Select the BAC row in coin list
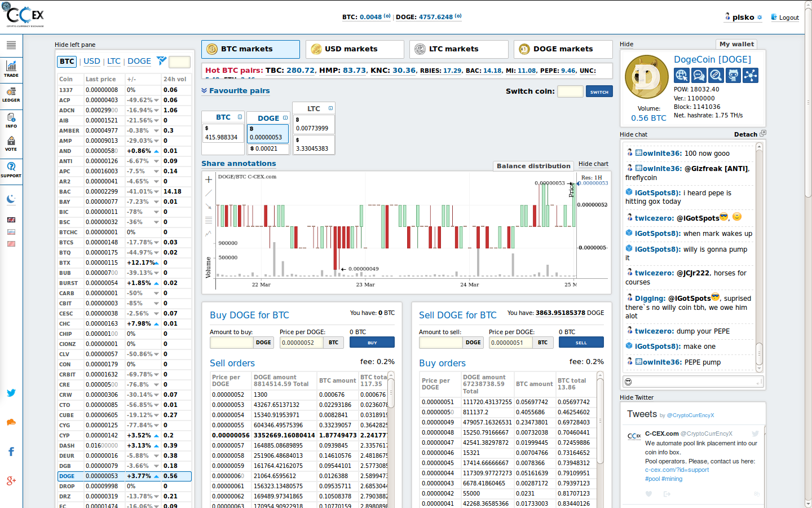Image resolution: width=812 pixels, height=508 pixels. click(x=124, y=192)
